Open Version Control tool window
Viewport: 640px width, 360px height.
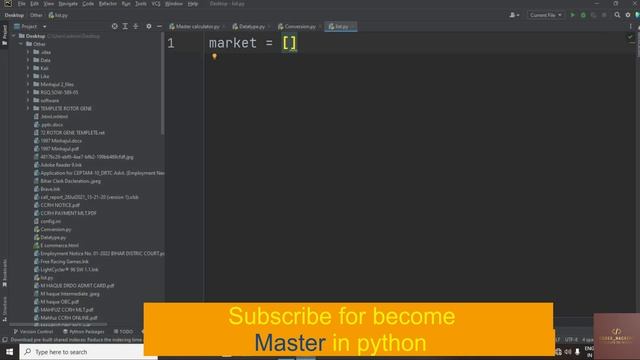[33, 331]
